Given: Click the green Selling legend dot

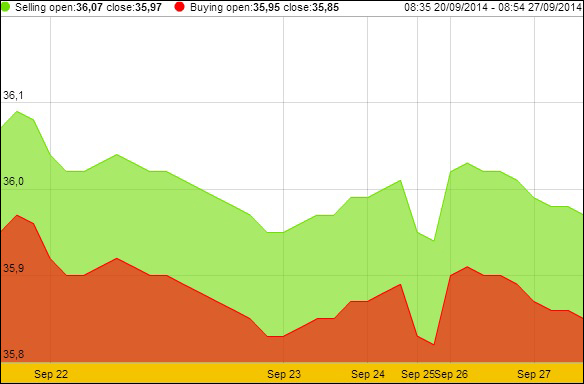Looking at the screenshot, I should tap(6, 7).
